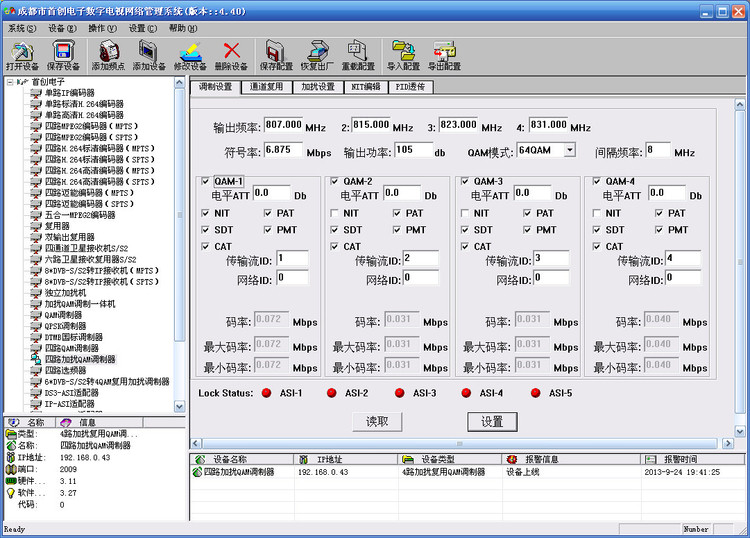Click the 输出功率 105 input field
The width and height of the screenshot is (750, 538).
(413, 150)
